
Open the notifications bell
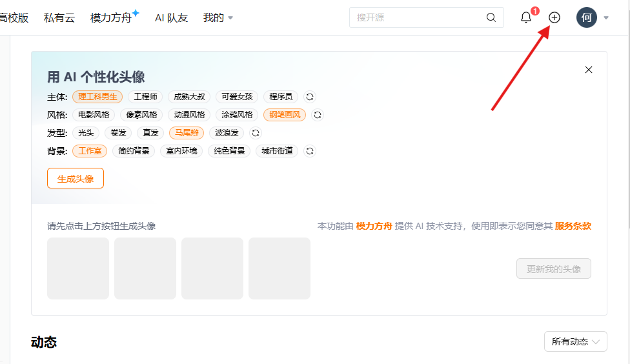(x=526, y=17)
